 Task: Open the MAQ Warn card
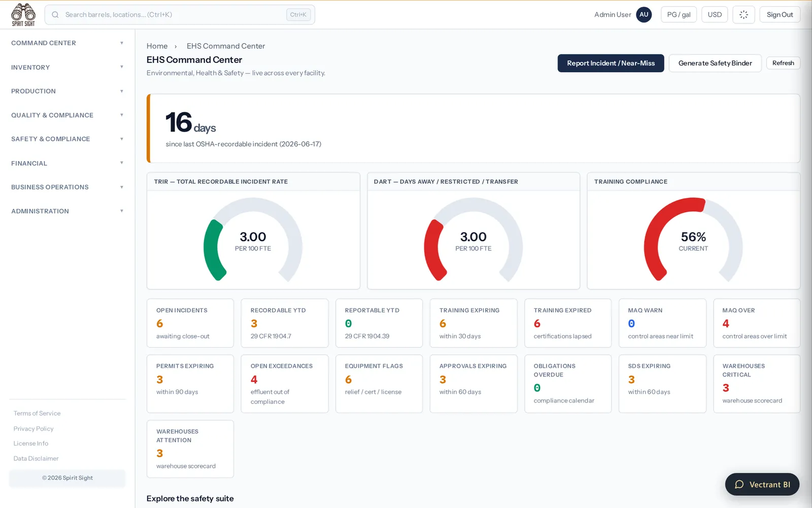click(662, 323)
